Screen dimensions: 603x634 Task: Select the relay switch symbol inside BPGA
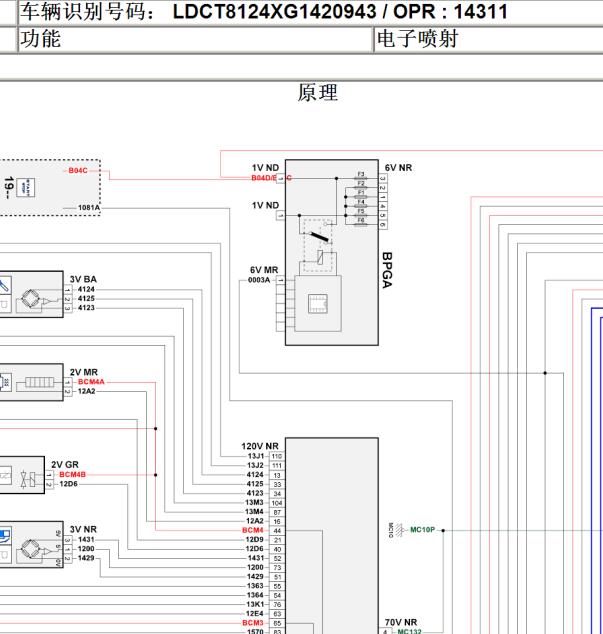(x=318, y=236)
